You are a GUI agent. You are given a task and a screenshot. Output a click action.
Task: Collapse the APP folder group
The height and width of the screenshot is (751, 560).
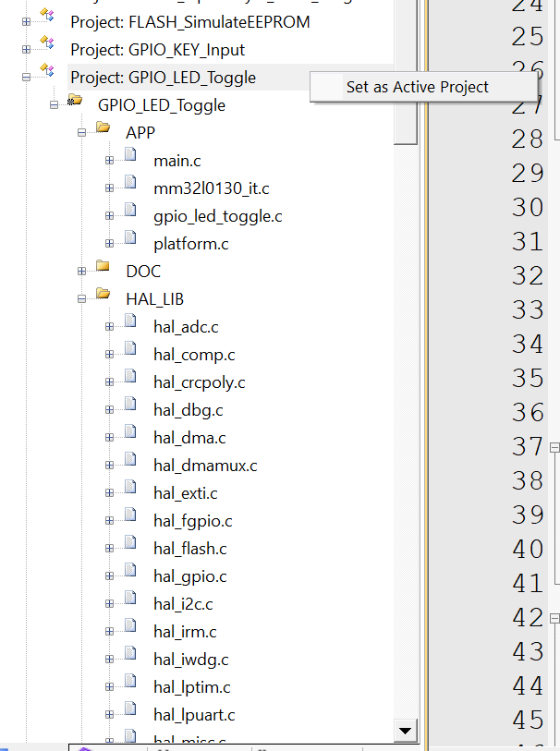point(81,132)
